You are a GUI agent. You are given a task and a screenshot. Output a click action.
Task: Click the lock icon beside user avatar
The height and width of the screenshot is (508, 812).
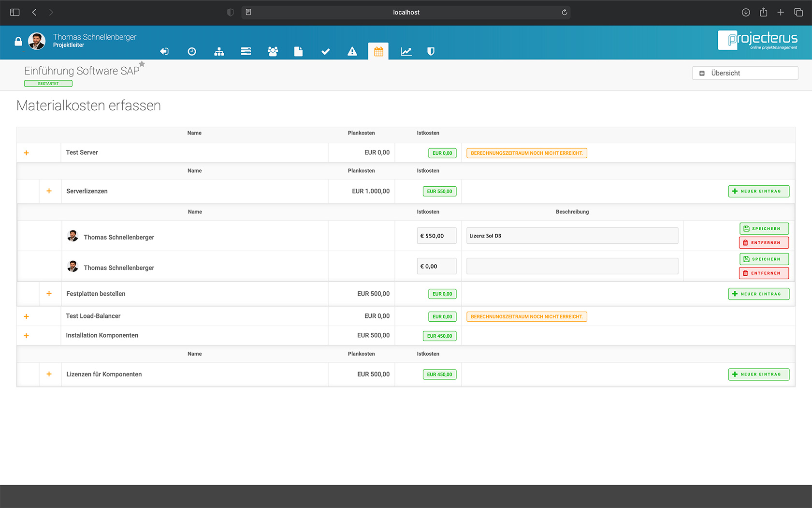pyautogui.click(x=18, y=42)
